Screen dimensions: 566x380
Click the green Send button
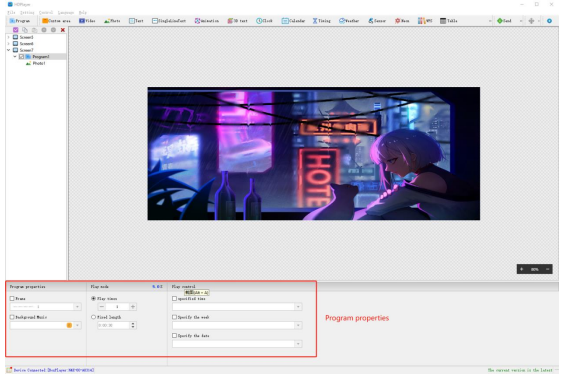pos(505,21)
